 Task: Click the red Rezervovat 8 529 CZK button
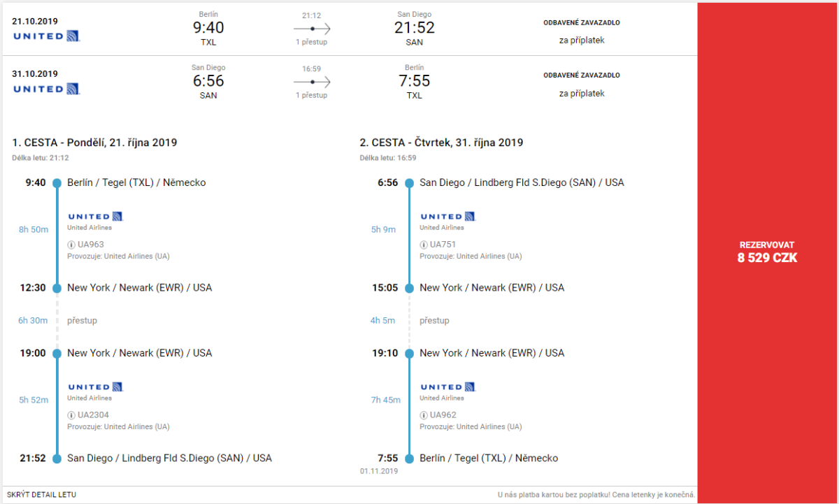pyautogui.click(x=768, y=252)
